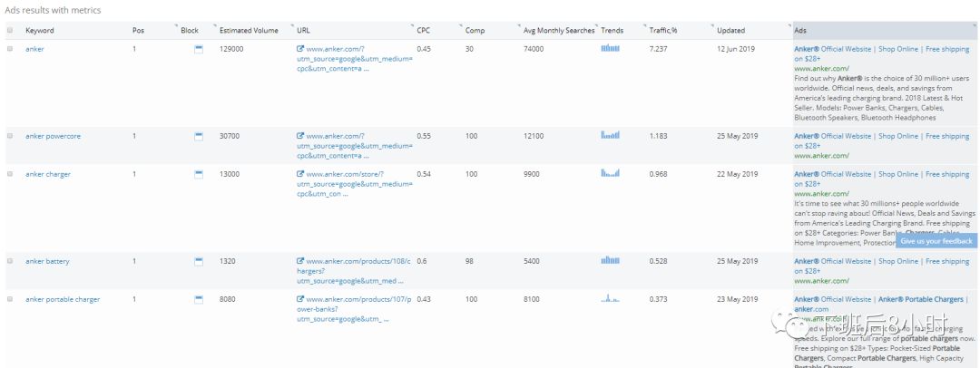View trends chart for 'anker powercore'
This screenshot has width=980, height=368.
[x=610, y=135]
